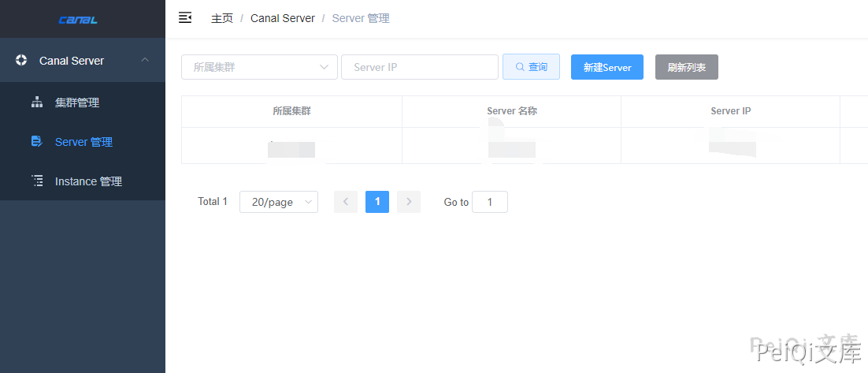868x373 pixels.
Task: Click the Instance 管理 list icon
Action: coord(37,181)
